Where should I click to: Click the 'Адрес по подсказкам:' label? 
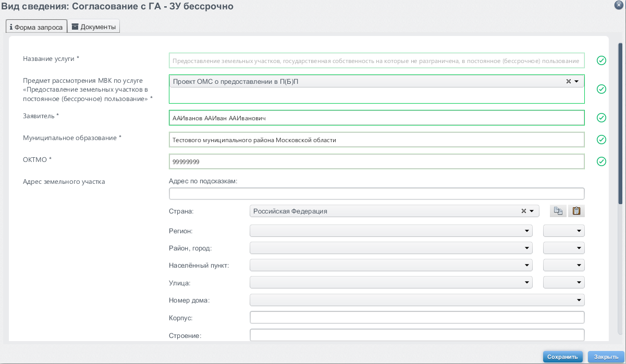pyautogui.click(x=203, y=181)
